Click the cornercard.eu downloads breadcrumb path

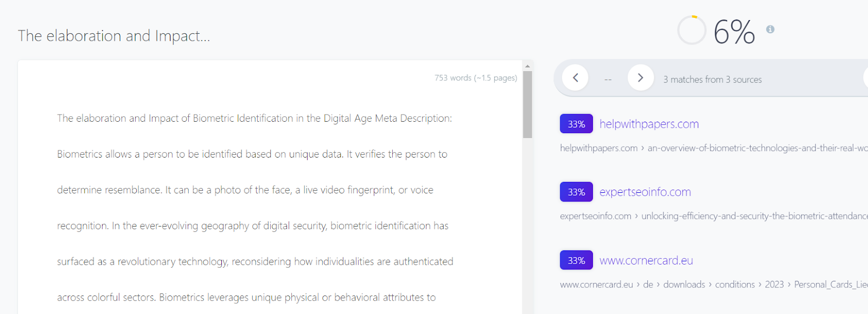point(684,284)
